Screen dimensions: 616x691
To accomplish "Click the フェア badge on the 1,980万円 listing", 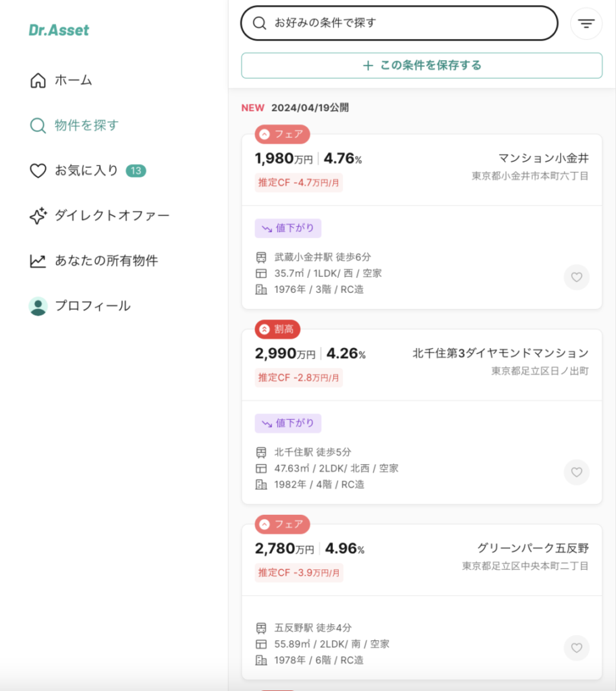I will [x=282, y=134].
